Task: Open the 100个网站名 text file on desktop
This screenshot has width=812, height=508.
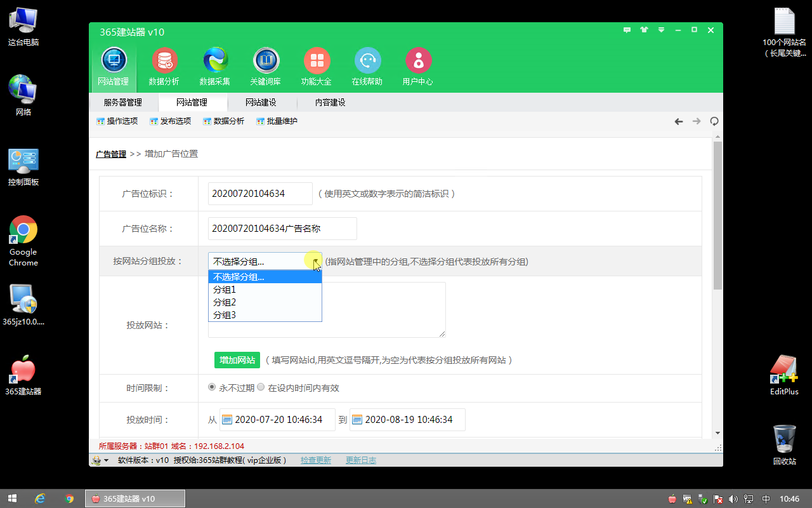Action: point(785,32)
